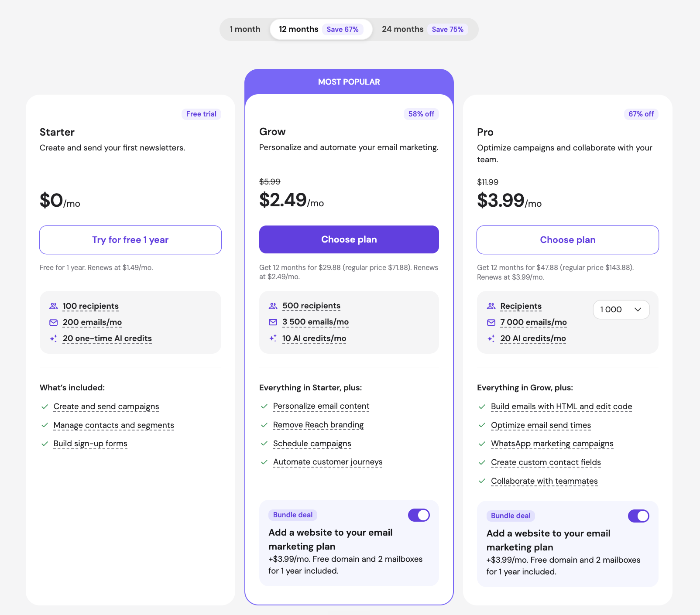This screenshot has height=615, width=700.
Task: Toggle the Grow plan website bundle deal
Action: coord(419,515)
